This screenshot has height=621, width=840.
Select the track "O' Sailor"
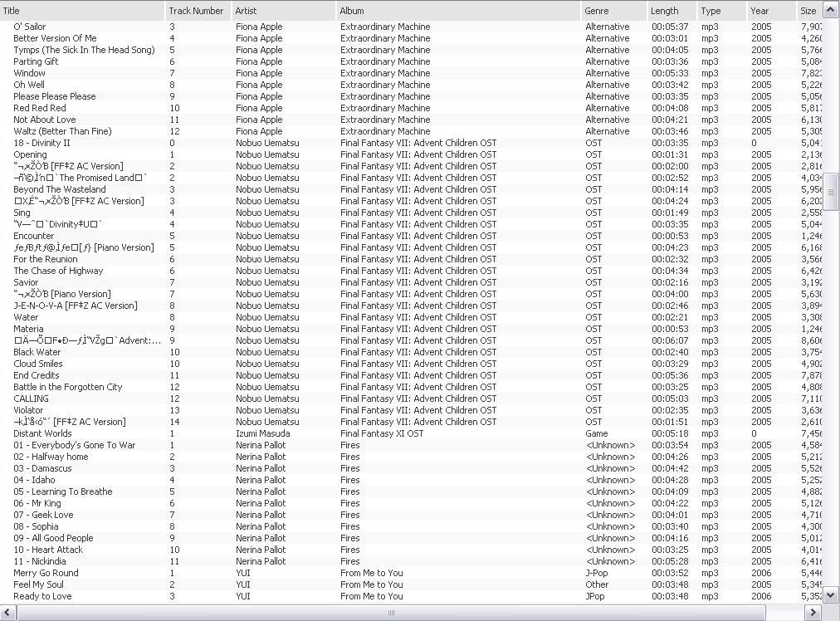tap(29, 27)
